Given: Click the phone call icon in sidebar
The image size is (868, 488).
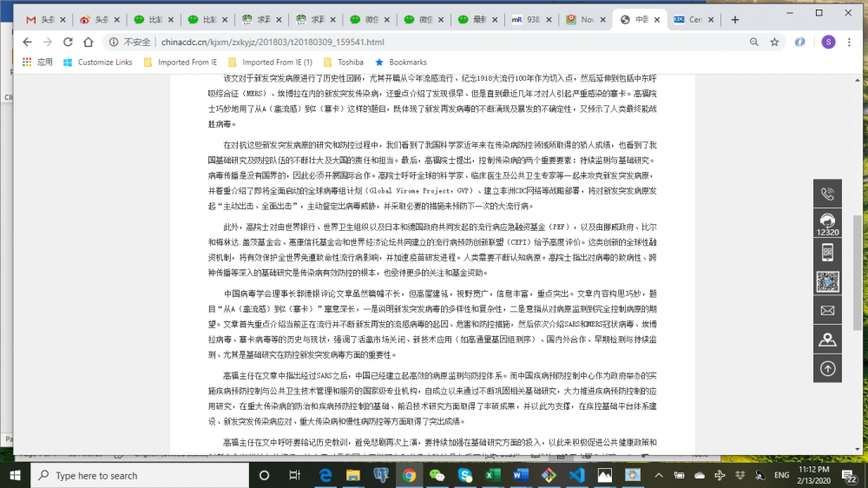Looking at the screenshot, I should tap(827, 195).
